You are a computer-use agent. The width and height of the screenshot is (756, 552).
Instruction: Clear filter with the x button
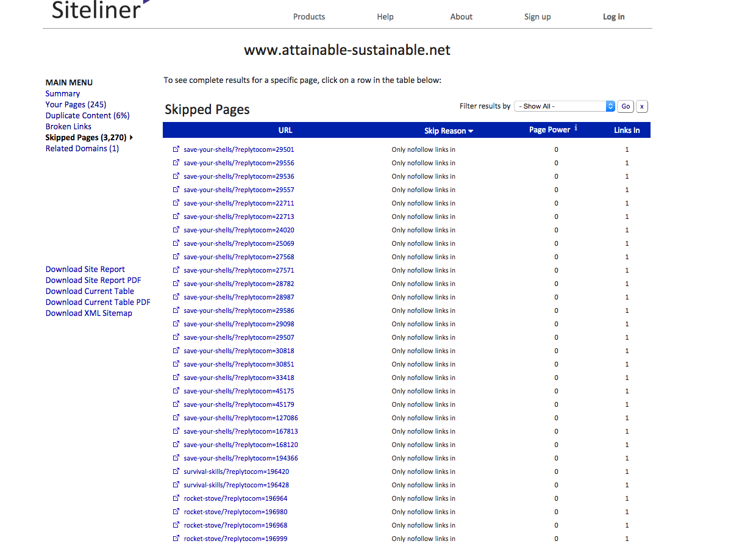641,106
